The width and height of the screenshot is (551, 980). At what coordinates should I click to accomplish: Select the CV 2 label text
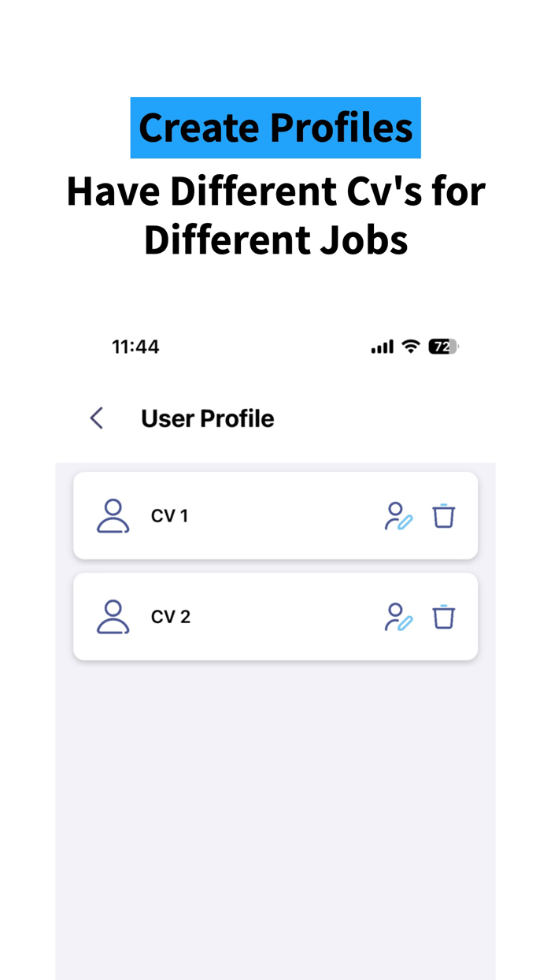click(170, 616)
